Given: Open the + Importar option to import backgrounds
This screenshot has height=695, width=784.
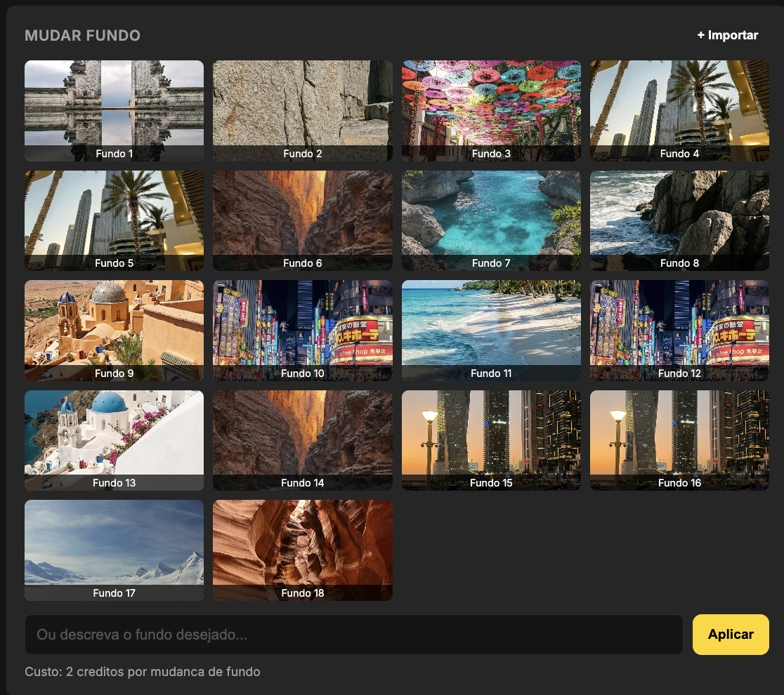Looking at the screenshot, I should click(x=728, y=34).
